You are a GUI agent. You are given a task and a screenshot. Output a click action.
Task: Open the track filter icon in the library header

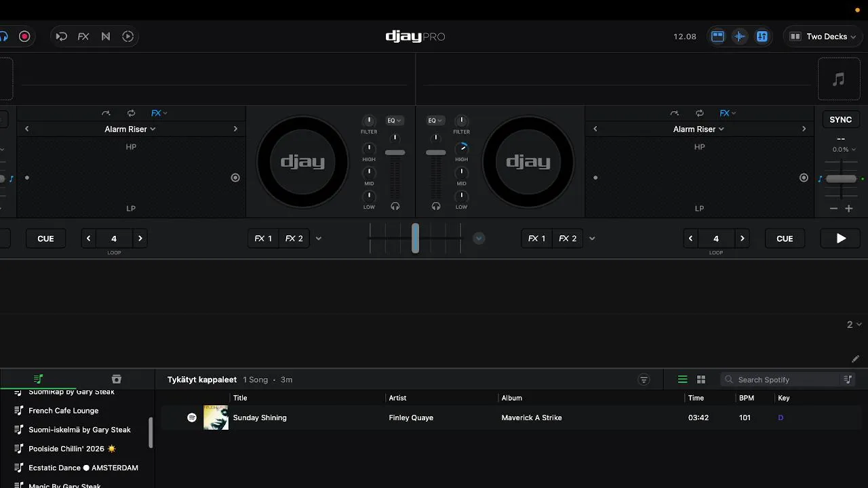tap(644, 380)
